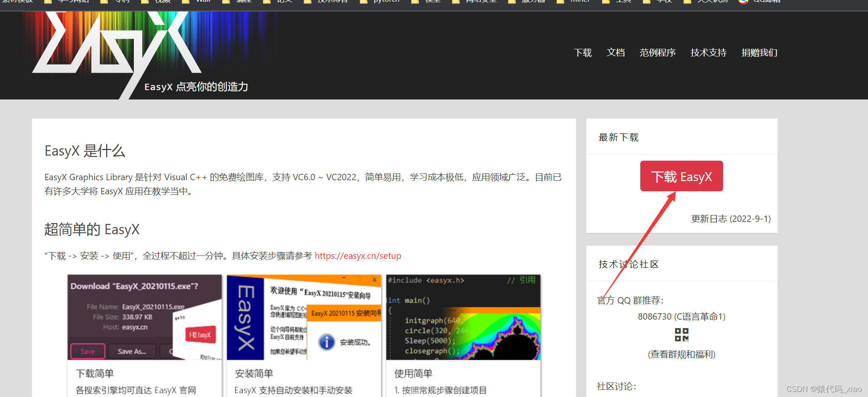
Task: Click the 最新下载 panel title
Action: point(619,137)
